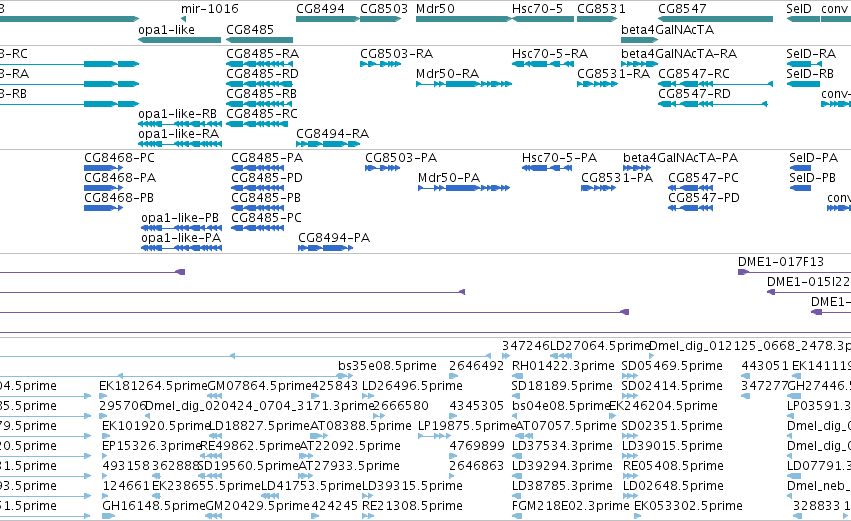Select protein CG8503-PA

coord(383,168)
